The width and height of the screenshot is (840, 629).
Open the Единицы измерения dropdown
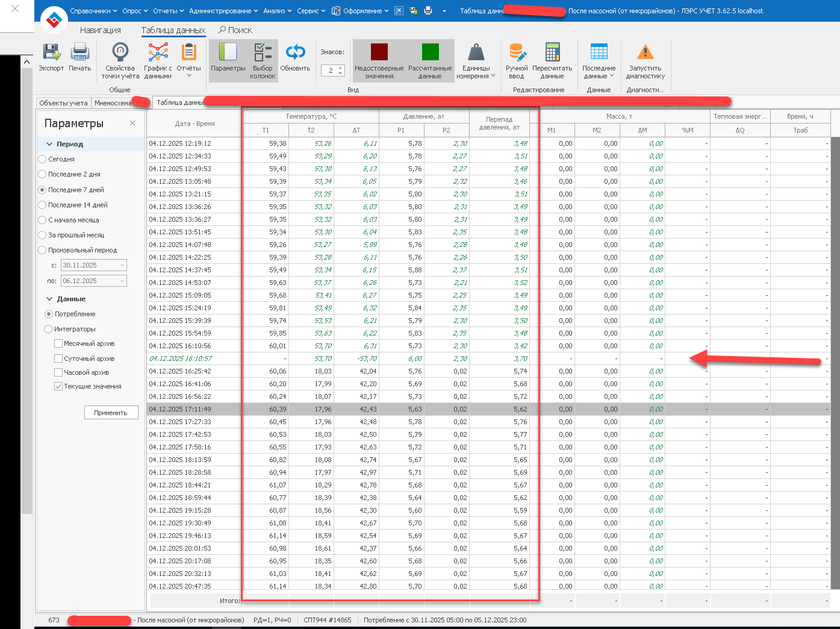tap(476, 72)
